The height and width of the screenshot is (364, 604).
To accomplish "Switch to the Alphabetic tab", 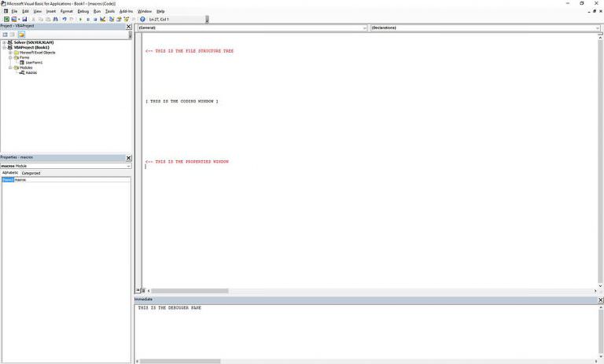I will coord(10,173).
